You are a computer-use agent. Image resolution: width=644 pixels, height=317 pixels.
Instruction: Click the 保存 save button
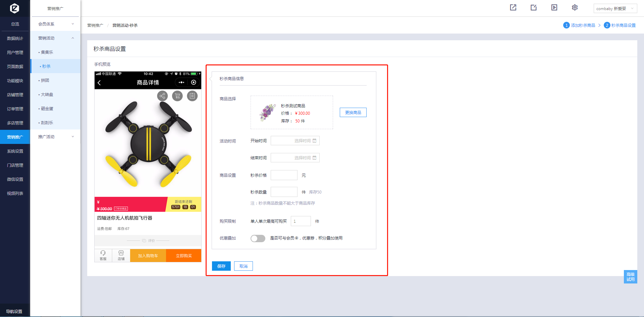click(x=221, y=266)
